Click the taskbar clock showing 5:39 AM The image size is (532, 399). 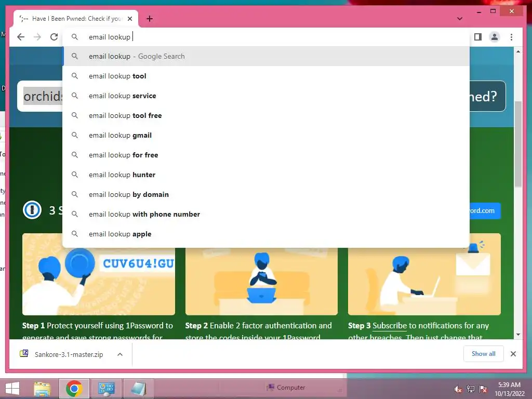click(509, 389)
